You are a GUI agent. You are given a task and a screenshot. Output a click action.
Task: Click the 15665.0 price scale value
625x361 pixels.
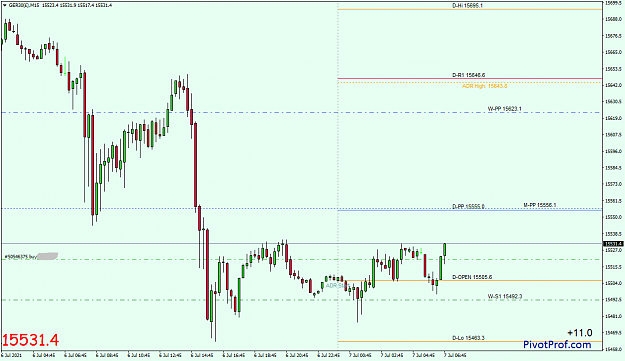pyautogui.click(x=613, y=52)
